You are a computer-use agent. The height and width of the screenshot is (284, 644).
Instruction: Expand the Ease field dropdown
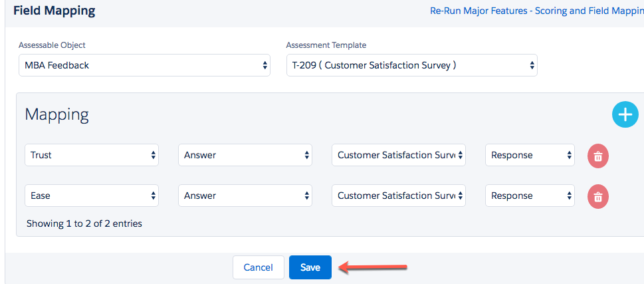point(92,196)
